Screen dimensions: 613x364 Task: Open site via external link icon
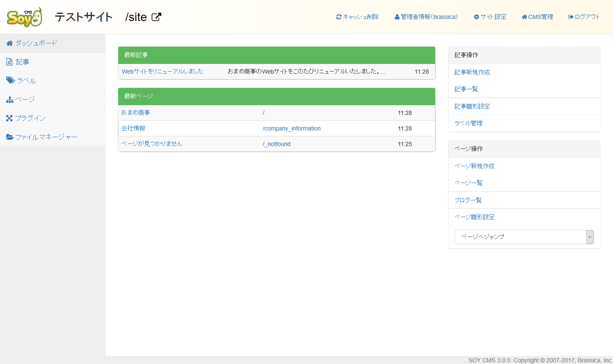157,17
